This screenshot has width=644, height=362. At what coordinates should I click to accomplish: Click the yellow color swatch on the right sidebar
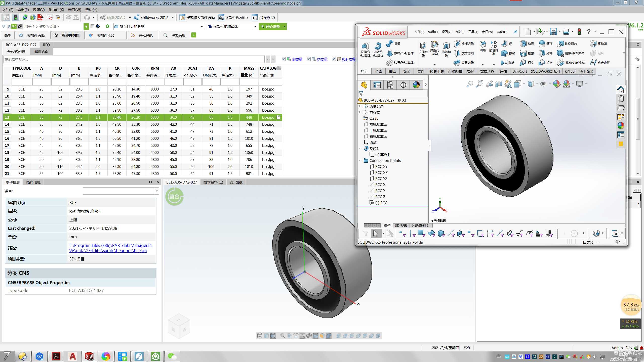[621, 144]
